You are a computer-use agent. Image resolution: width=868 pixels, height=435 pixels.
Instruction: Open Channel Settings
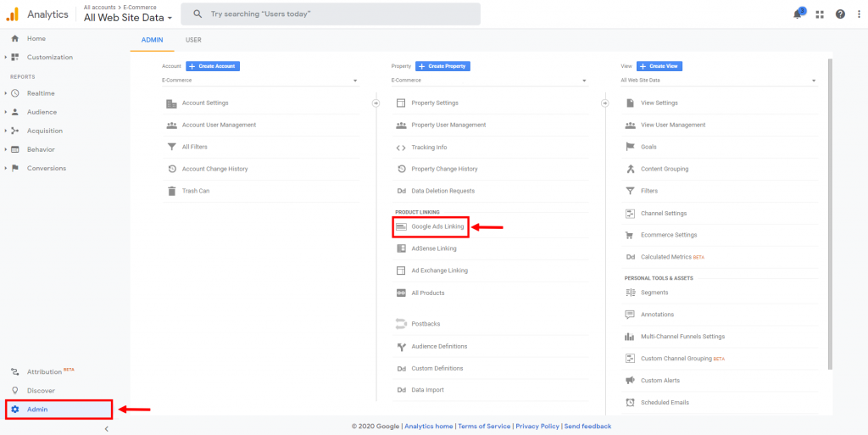click(663, 213)
